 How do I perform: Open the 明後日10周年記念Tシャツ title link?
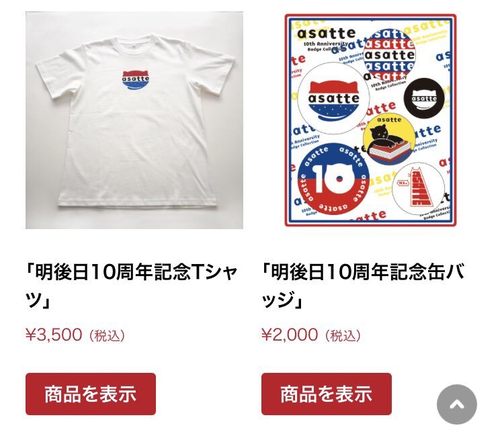tap(132, 286)
